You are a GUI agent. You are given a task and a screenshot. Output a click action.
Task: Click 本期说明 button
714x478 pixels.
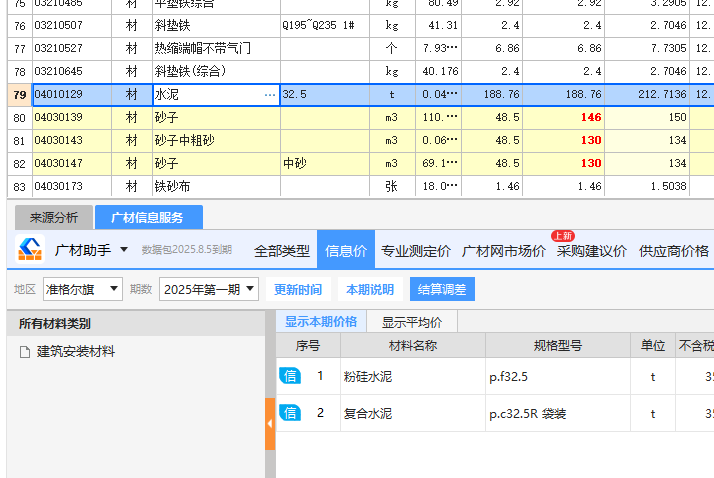click(370, 289)
